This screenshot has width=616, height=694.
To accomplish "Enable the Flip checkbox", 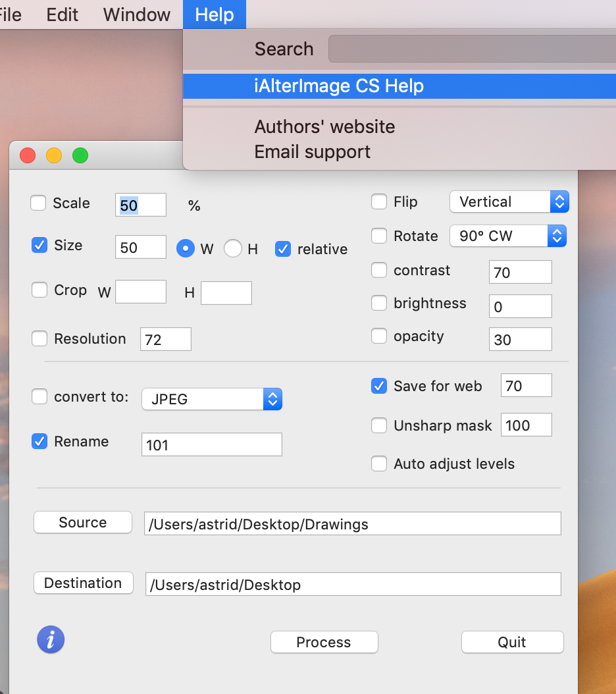I will [x=379, y=202].
